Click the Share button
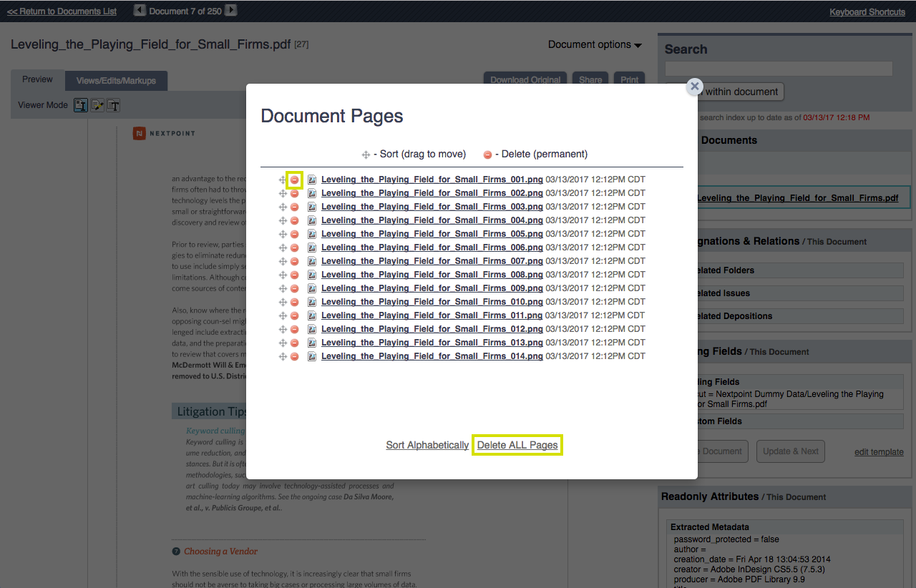 (590, 79)
